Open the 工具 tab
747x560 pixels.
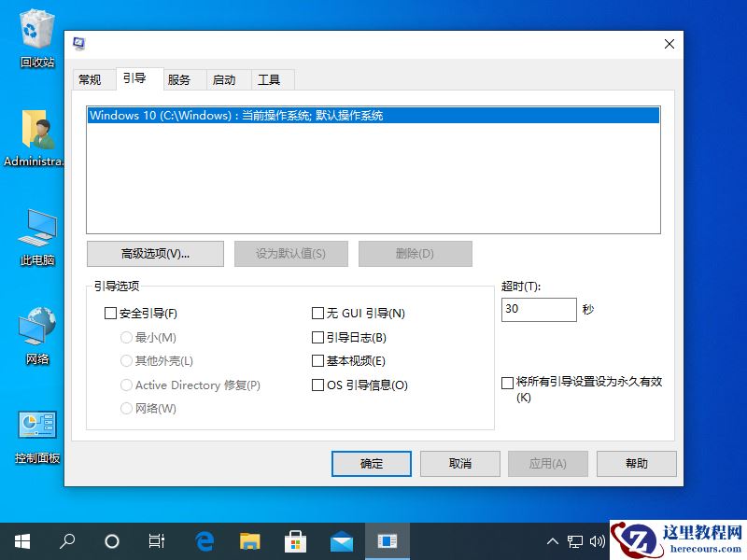pos(272,79)
